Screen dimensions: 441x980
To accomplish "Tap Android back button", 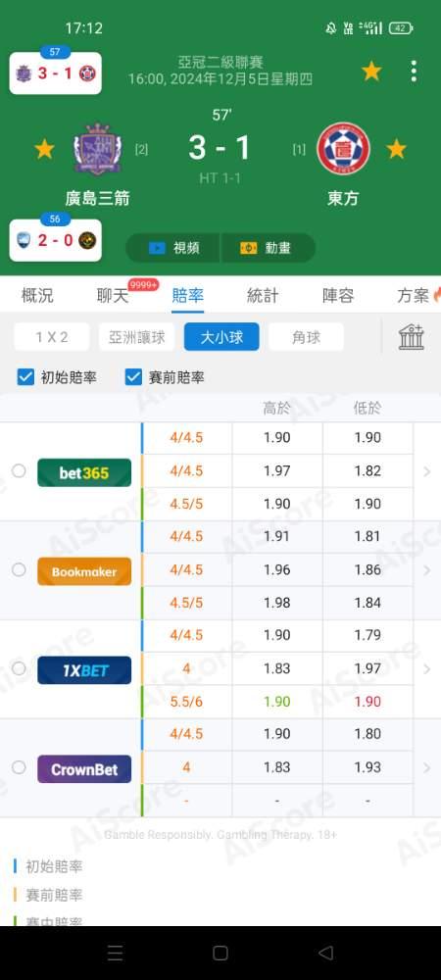I will [325, 953].
